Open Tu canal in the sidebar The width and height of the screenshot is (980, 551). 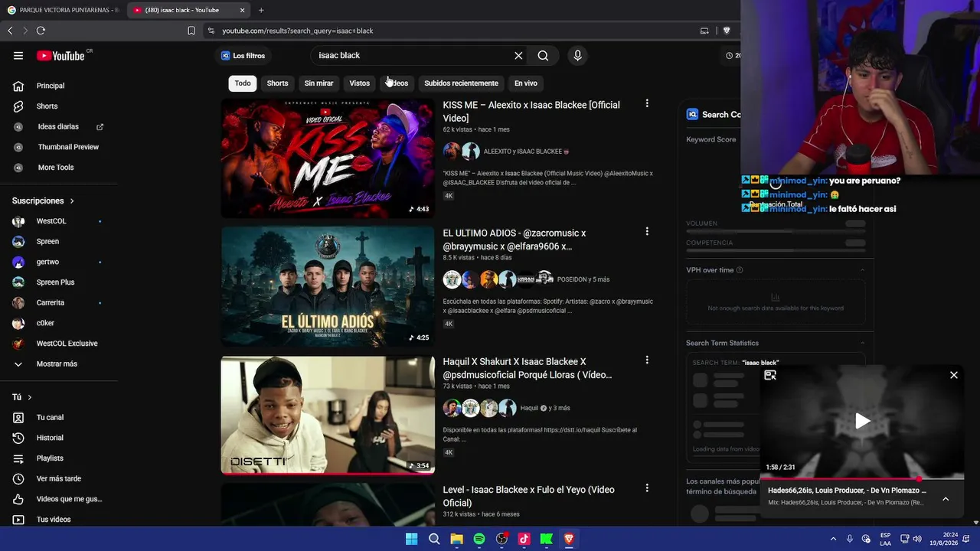pos(50,418)
